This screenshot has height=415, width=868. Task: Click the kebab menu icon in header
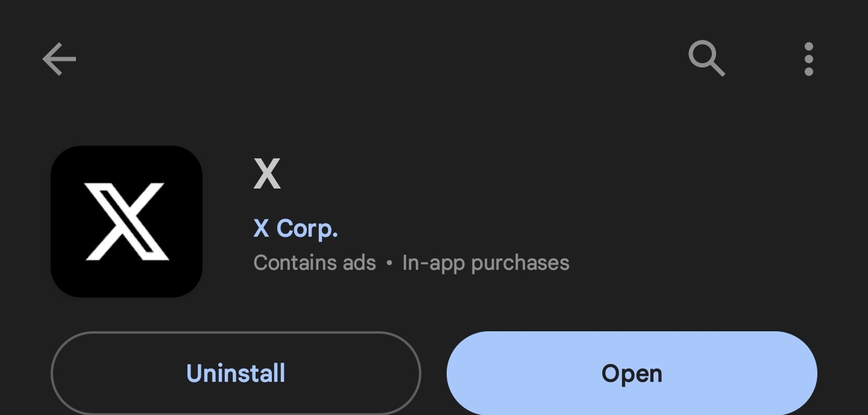point(809,59)
